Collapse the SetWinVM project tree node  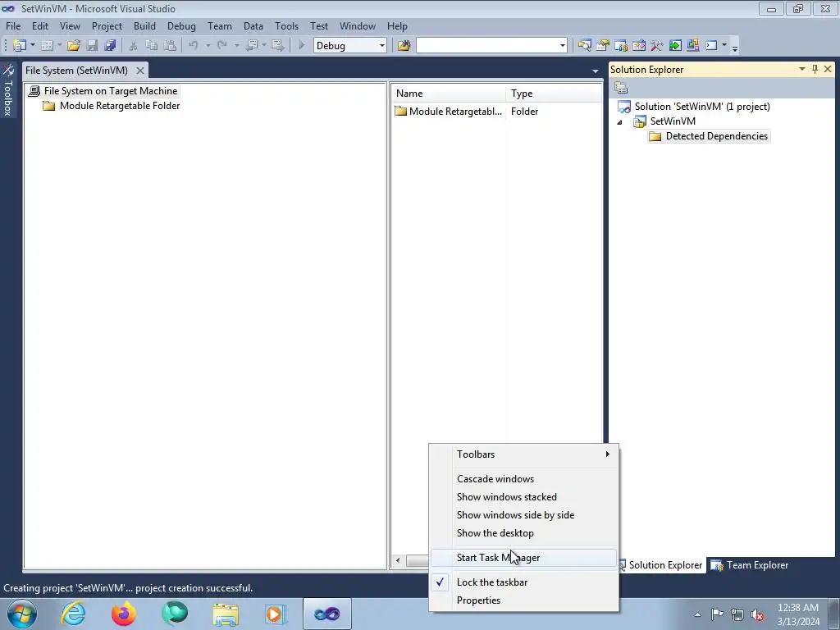click(620, 121)
